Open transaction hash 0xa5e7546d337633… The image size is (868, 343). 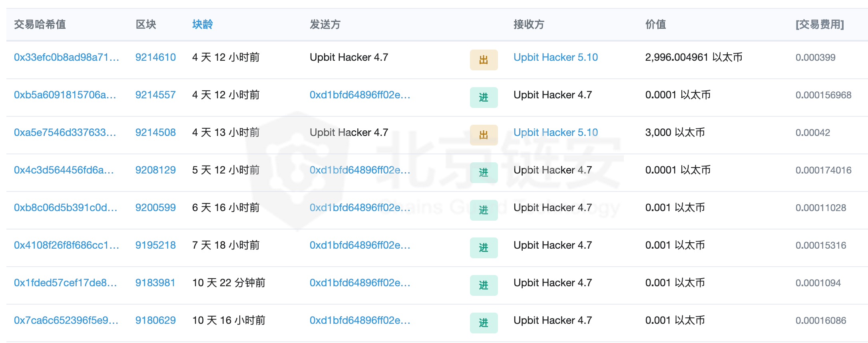click(65, 132)
